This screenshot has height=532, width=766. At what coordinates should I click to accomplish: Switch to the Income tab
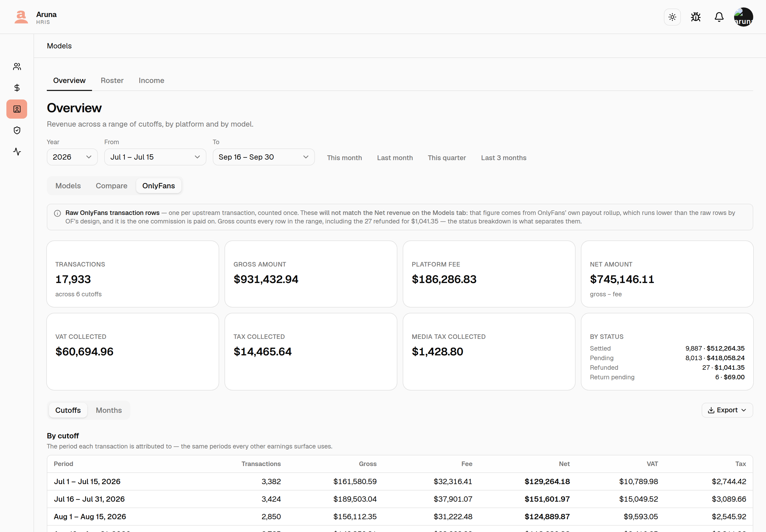pyautogui.click(x=151, y=80)
